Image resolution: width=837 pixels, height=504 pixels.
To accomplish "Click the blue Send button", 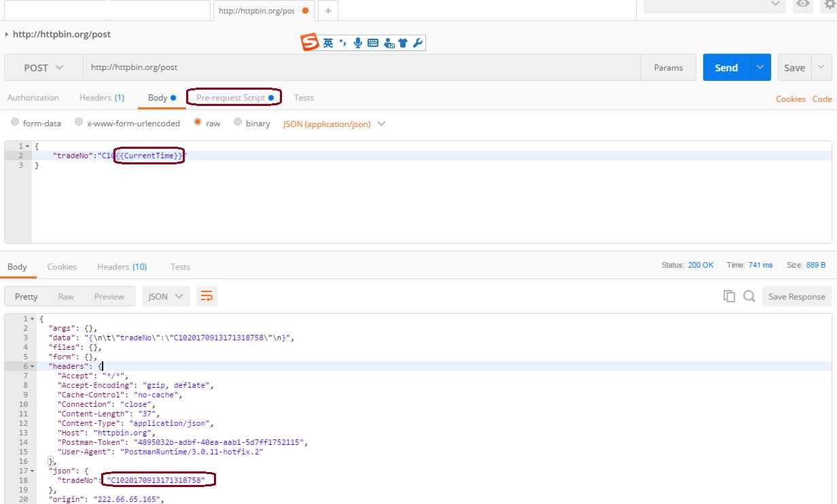I will tap(726, 67).
